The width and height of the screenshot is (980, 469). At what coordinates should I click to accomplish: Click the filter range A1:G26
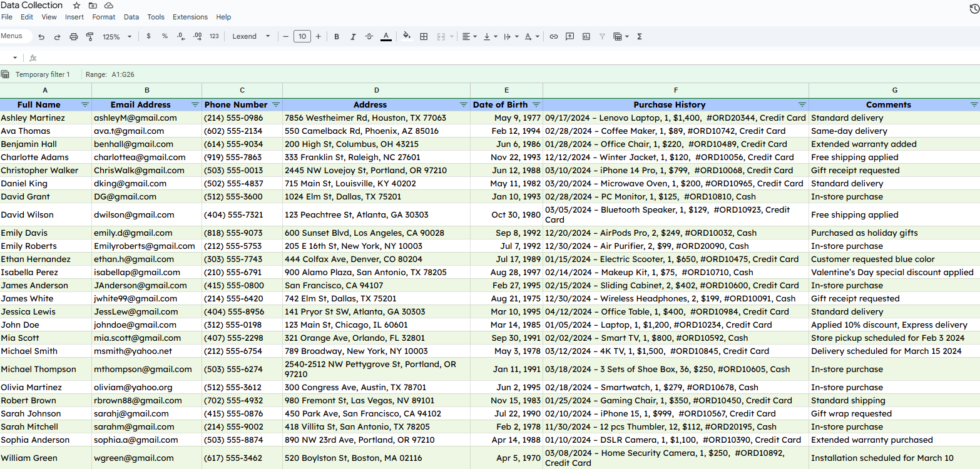[x=123, y=74]
